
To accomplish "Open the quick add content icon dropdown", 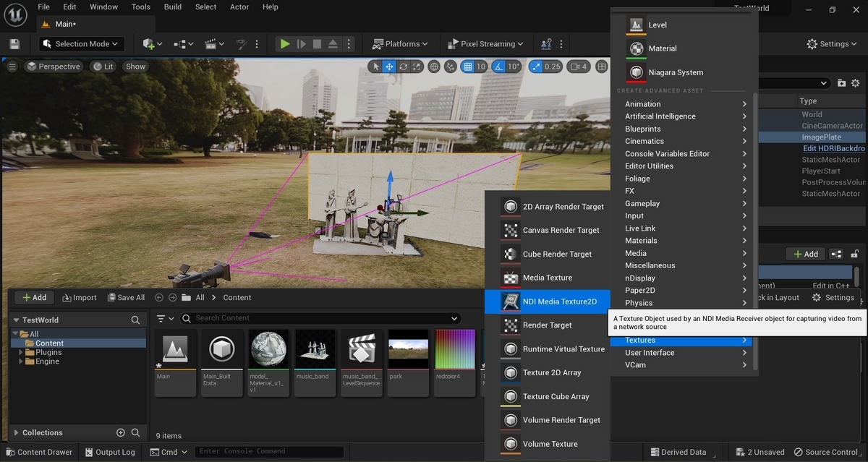I will [153, 44].
